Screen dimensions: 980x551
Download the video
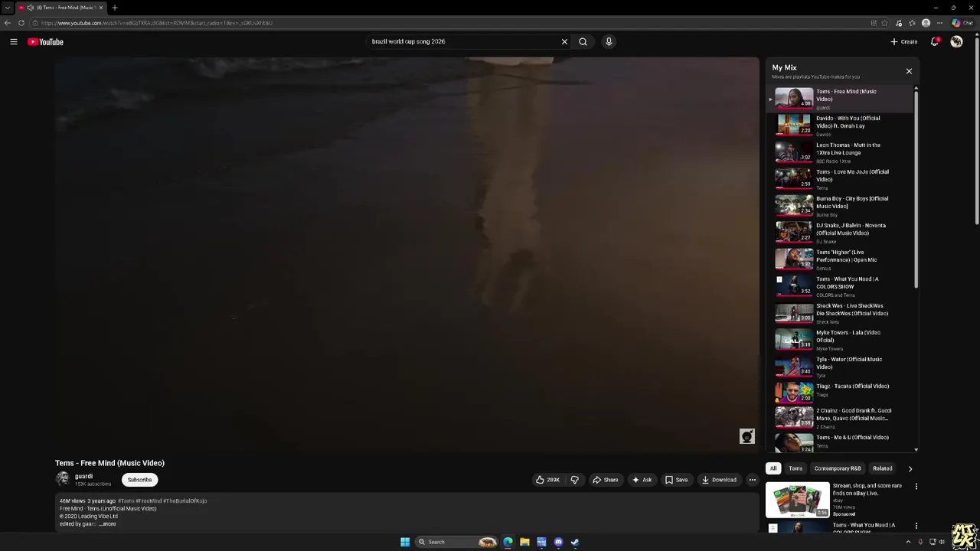coord(719,480)
